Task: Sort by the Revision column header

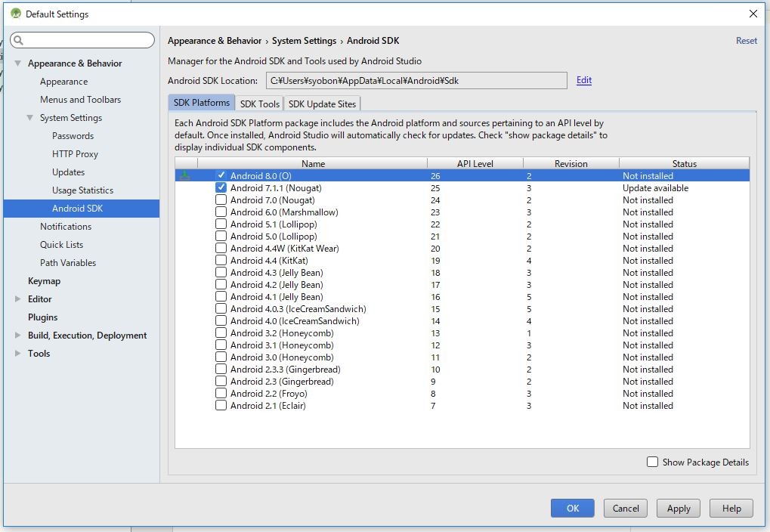Action: tap(571, 163)
